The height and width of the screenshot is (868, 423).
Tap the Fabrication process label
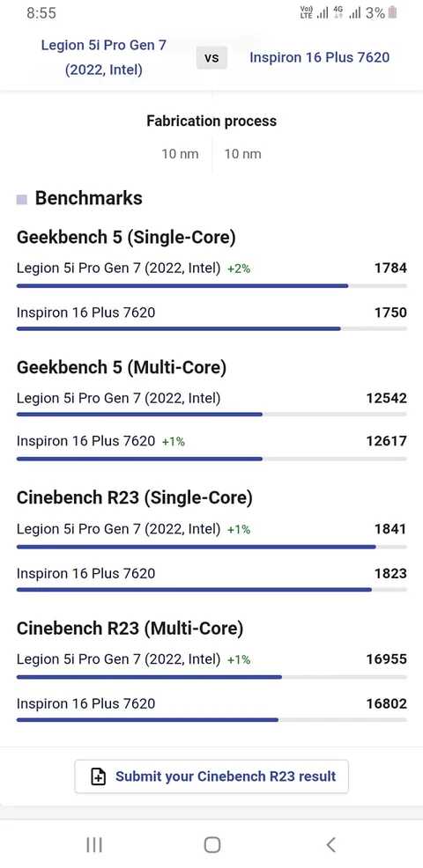point(211,121)
